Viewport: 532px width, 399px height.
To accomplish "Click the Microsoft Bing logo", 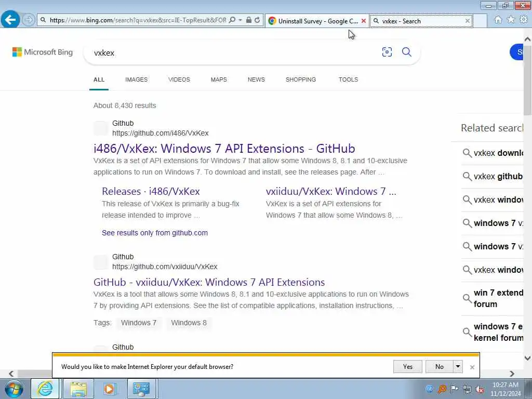I will 43,52.
